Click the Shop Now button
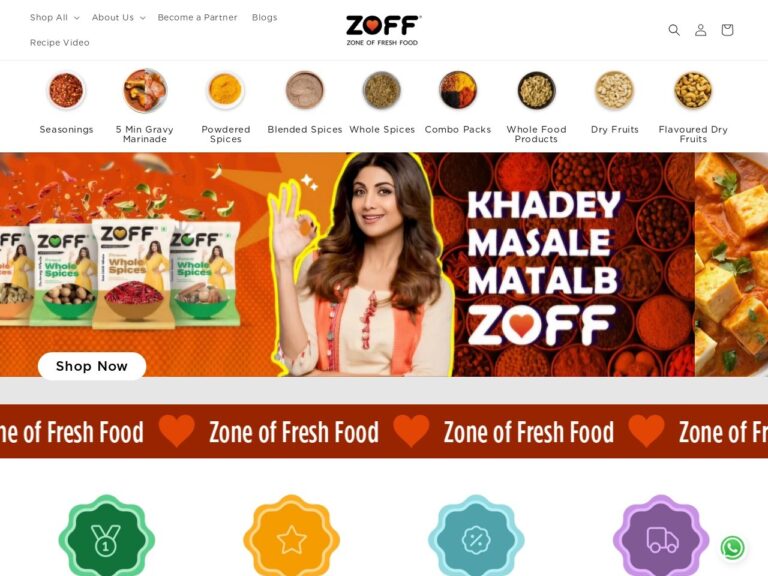This screenshot has height=576, width=768. point(92,366)
